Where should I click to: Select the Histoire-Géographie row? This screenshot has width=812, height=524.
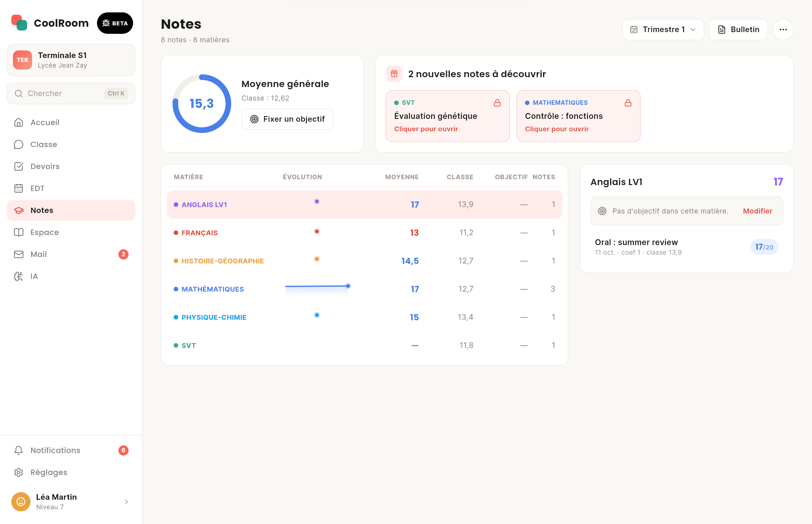364,261
